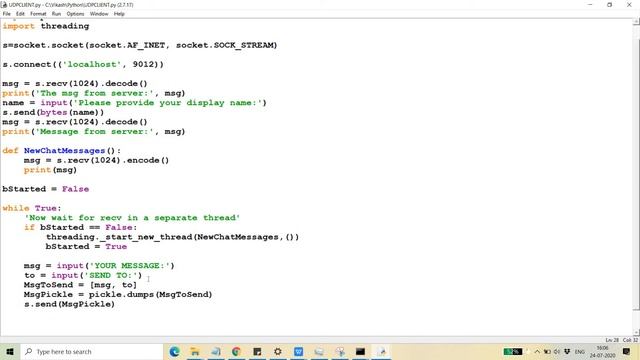The width and height of the screenshot is (640, 360).
Task: Click the Dropbox tray icon
Action: [x=567, y=351]
